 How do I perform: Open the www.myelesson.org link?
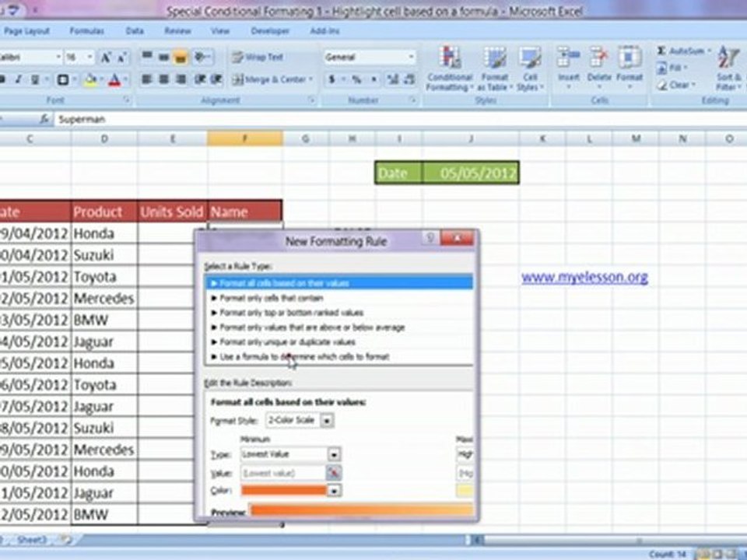click(x=584, y=277)
